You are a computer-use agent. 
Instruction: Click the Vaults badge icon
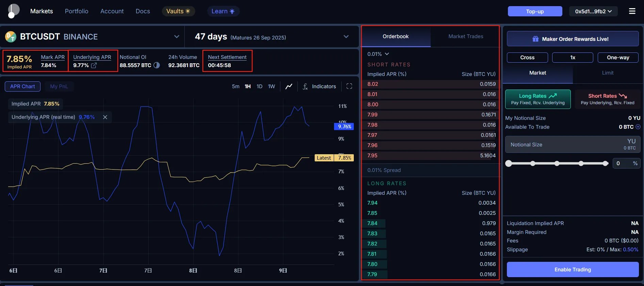[187, 11]
